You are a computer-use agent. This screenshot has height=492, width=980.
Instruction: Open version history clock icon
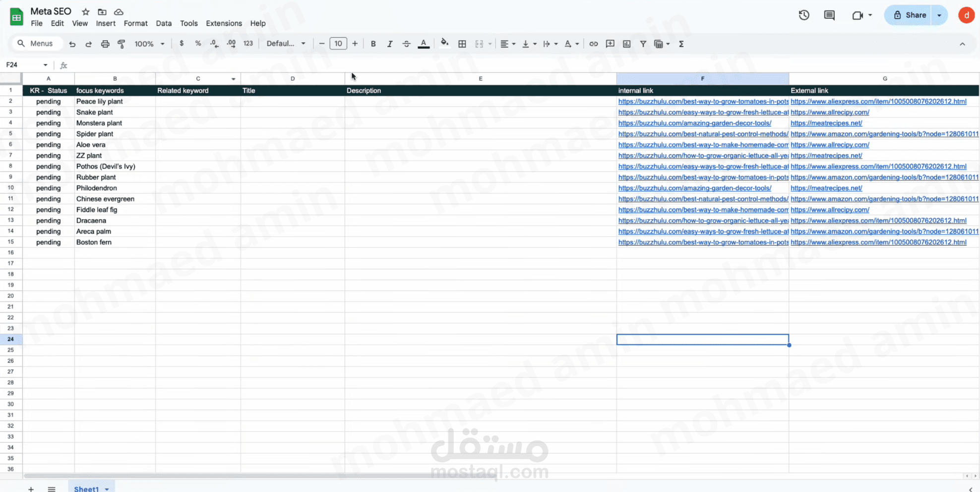(804, 15)
